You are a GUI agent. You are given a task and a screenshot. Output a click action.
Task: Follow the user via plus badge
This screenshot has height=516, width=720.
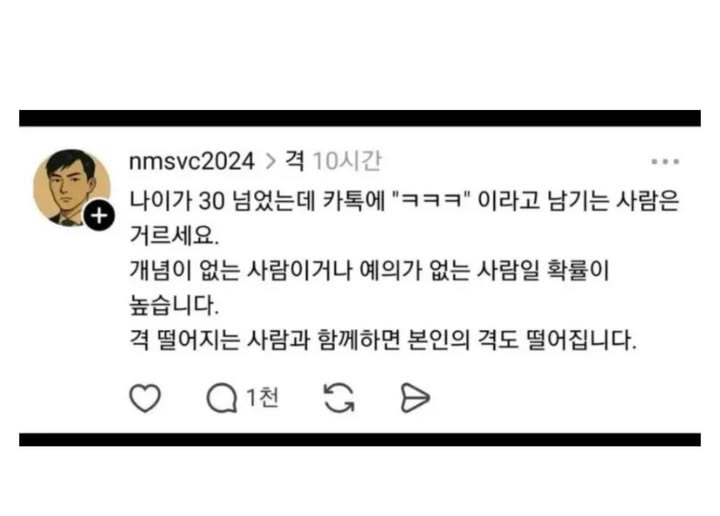[x=99, y=215]
